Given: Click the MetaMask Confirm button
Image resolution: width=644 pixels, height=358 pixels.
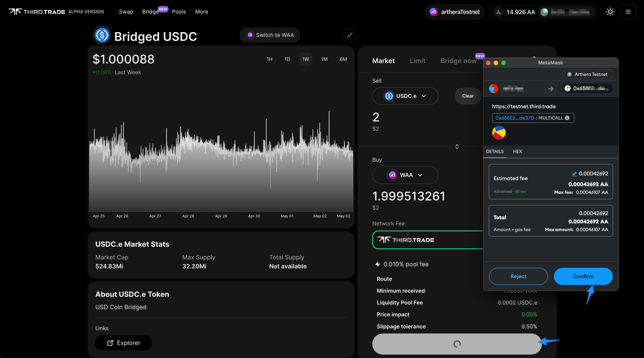Looking at the screenshot, I should (583, 276).
